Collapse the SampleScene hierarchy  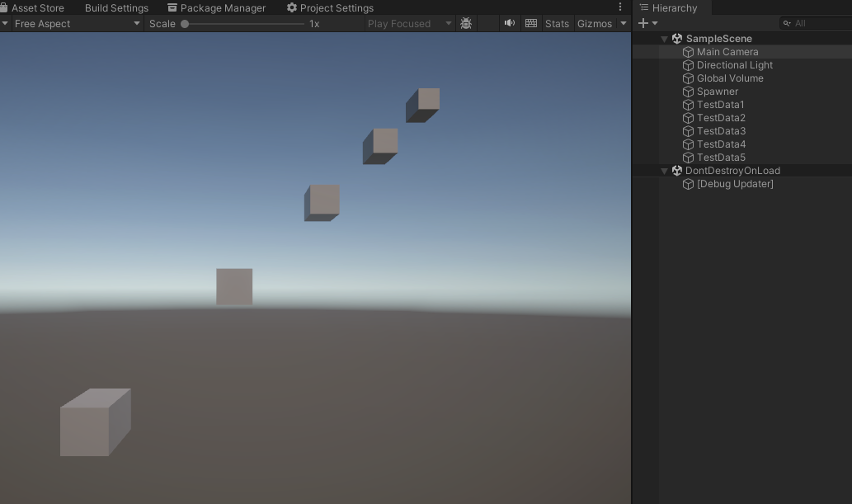[664, 38]
